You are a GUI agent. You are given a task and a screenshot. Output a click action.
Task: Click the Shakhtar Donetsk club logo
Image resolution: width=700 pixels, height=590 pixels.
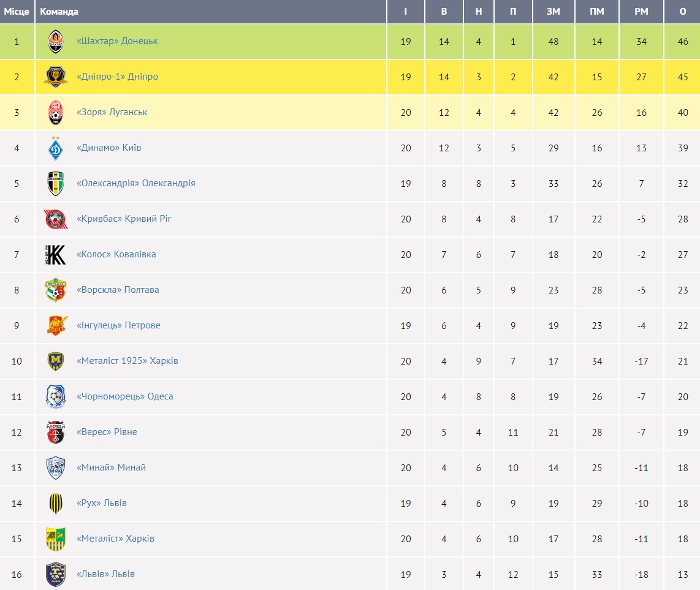tap(56, 42)
